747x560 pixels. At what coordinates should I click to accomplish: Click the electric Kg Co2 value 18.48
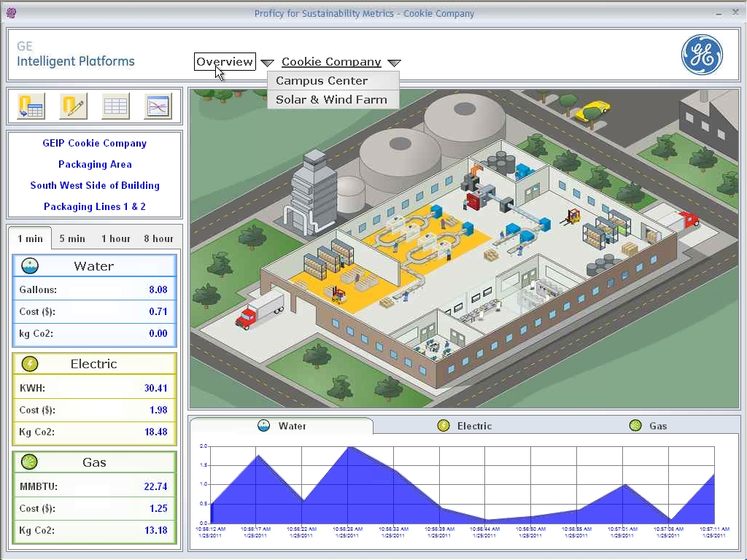[156, 432]
